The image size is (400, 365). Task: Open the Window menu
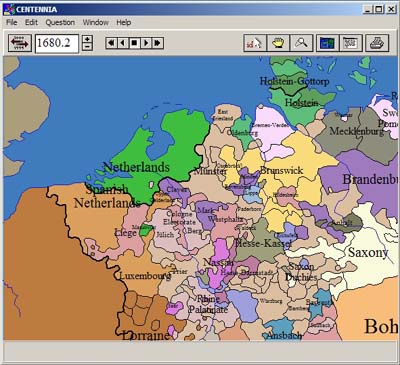(x=96, y=22)
